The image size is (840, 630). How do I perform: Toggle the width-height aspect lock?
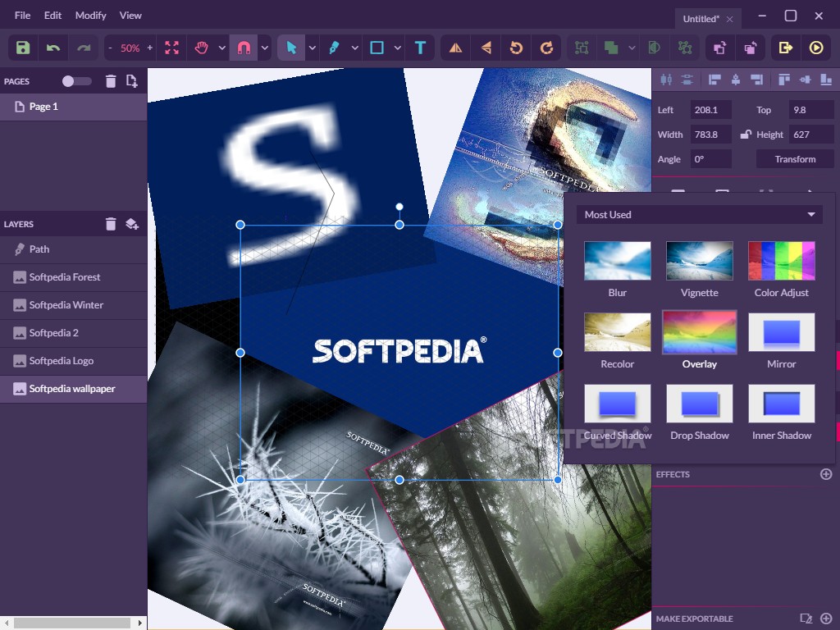[x=745, y=135]
